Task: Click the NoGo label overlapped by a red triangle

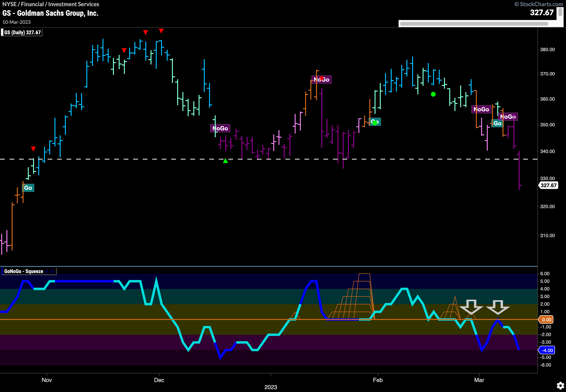Action: 322,80
